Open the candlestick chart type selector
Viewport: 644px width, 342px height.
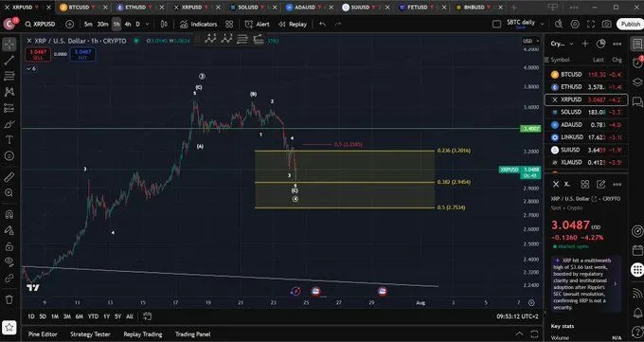click(x=164, y=25)
